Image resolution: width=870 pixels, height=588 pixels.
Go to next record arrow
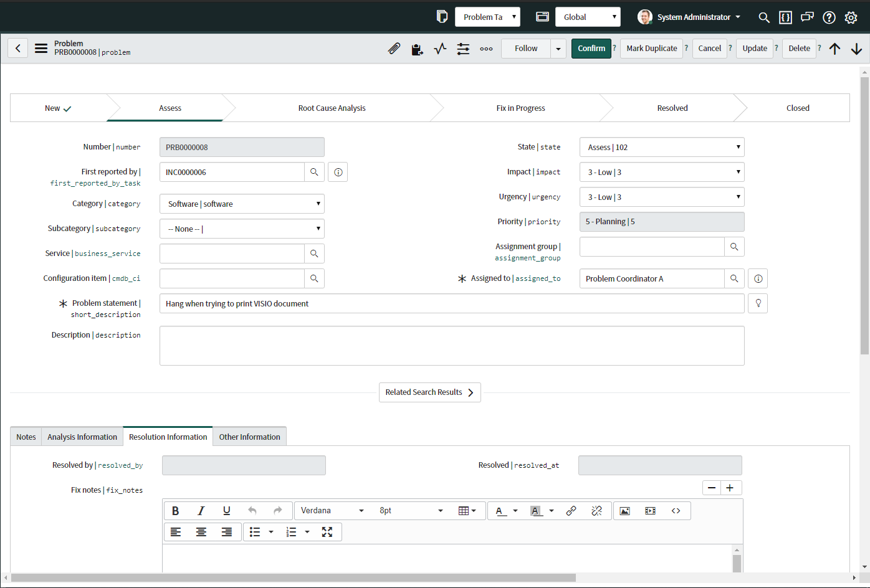[857, 49]
